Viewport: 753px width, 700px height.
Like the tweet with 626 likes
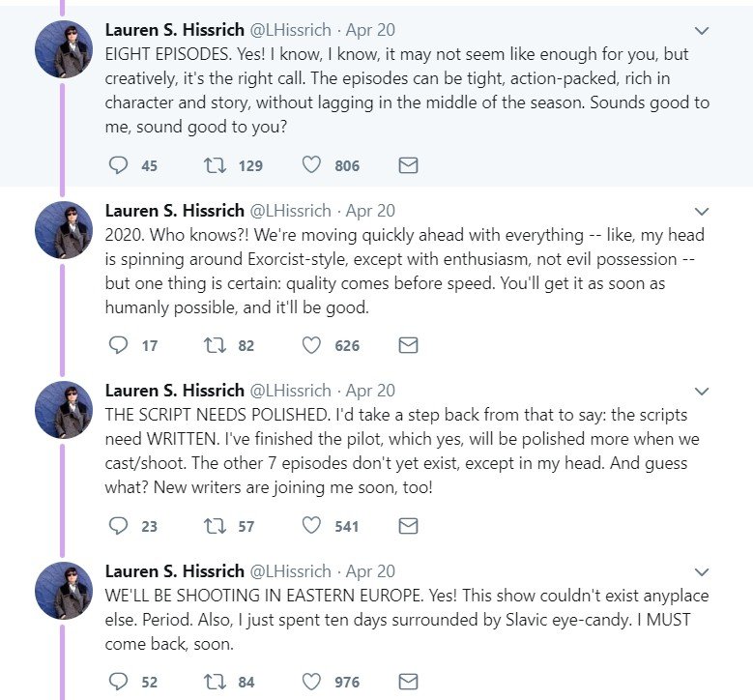click(x=311, y=345)
